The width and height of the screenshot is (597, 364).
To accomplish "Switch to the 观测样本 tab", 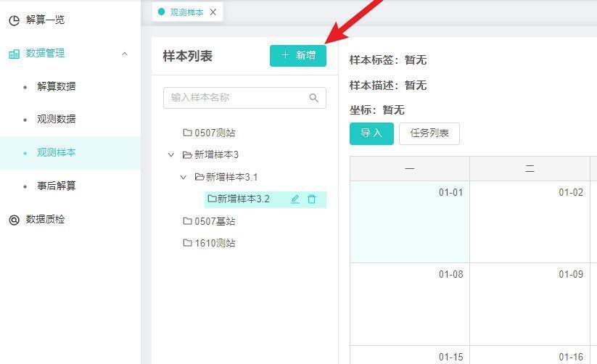I will tap(186, 12).
